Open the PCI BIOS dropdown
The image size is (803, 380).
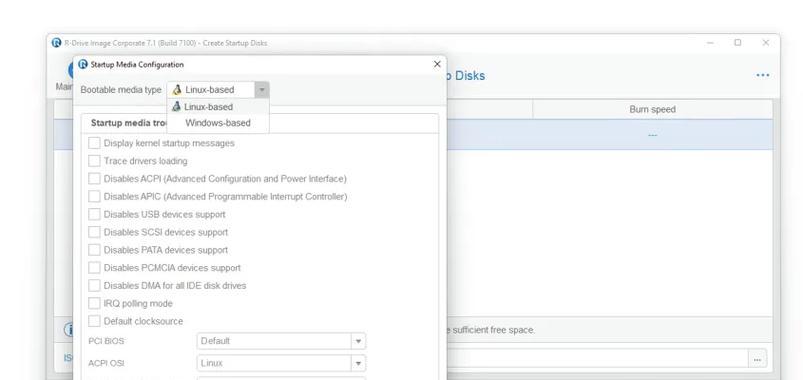tap(281, 341)
